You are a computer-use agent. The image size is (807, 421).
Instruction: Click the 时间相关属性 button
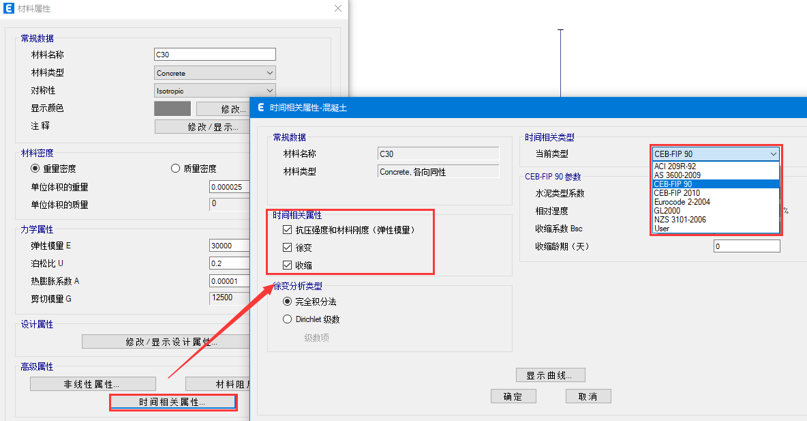(173, 402)
